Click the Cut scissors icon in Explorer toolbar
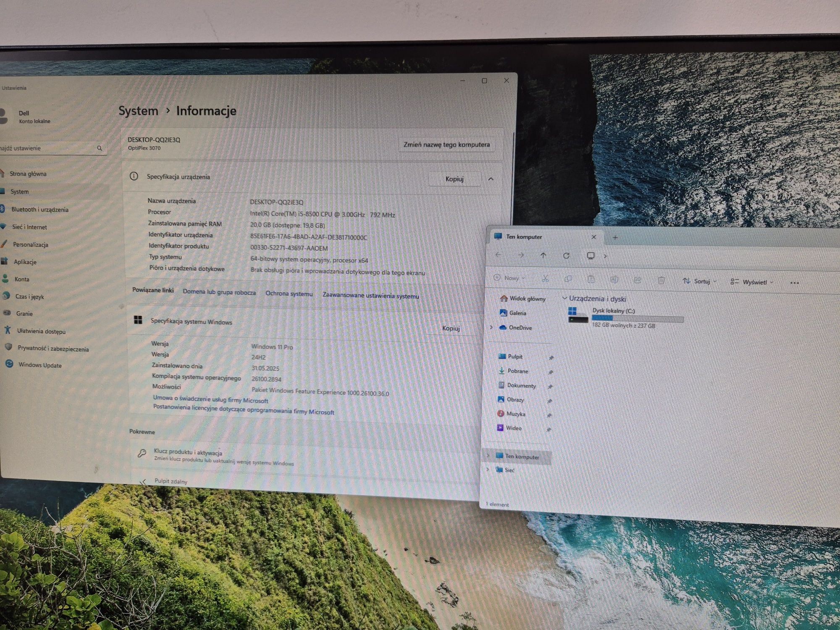This screenshot has height=630, width=840. [545, 278]
